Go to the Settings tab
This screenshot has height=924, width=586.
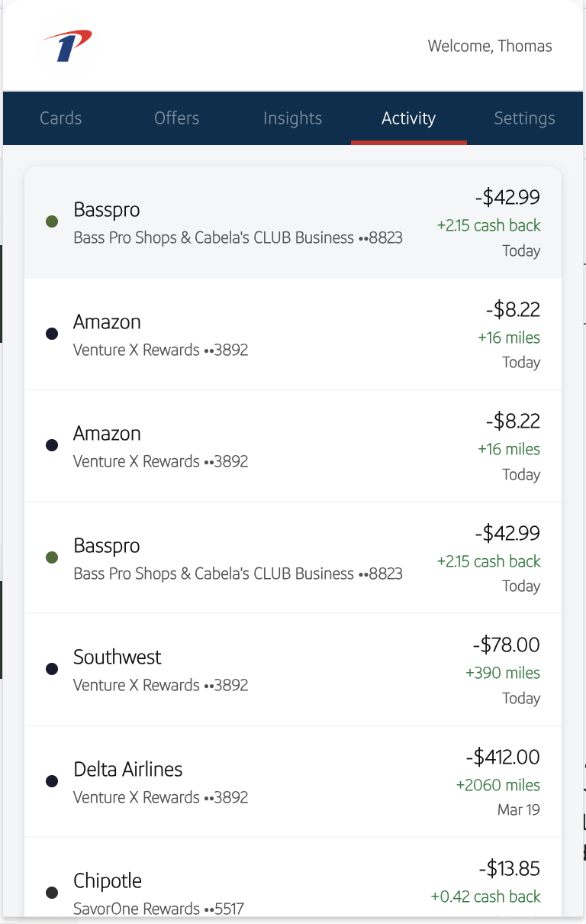coord(525,118)
